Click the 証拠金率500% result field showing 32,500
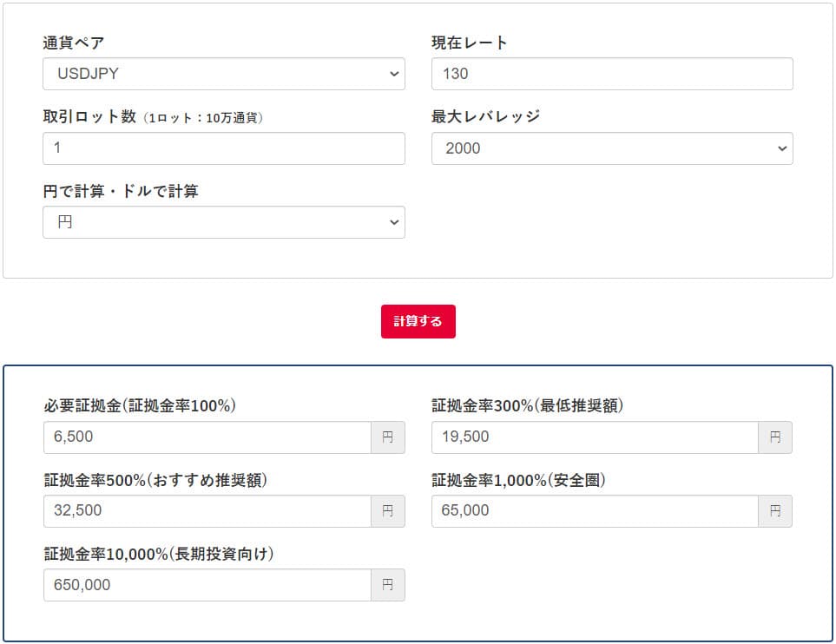The height and width of the screenshot is (644, 836). [207, 511]
